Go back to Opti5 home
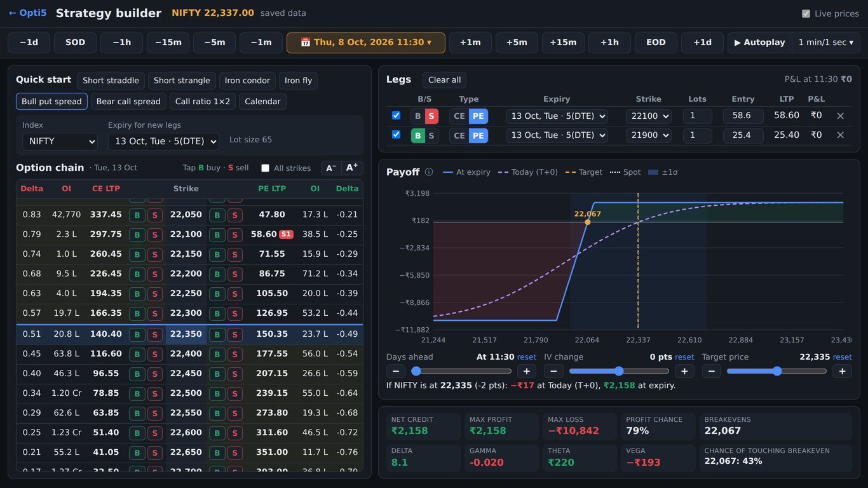This screenshot has width=868, height=488. coord(27,13)
